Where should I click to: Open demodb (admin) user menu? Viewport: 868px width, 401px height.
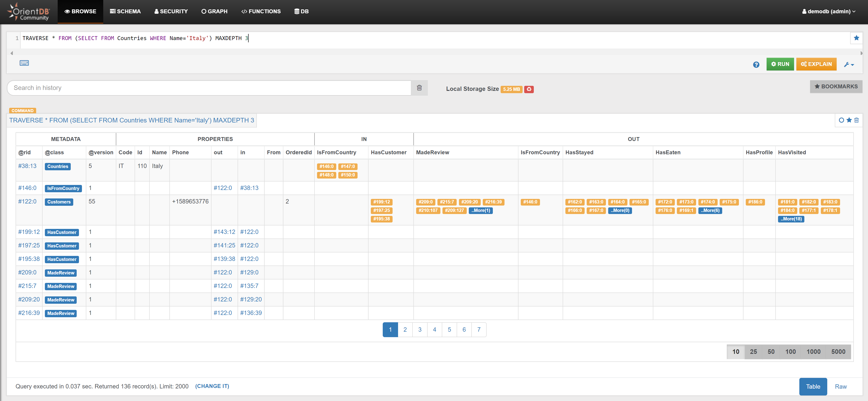(x=829, y=11)
